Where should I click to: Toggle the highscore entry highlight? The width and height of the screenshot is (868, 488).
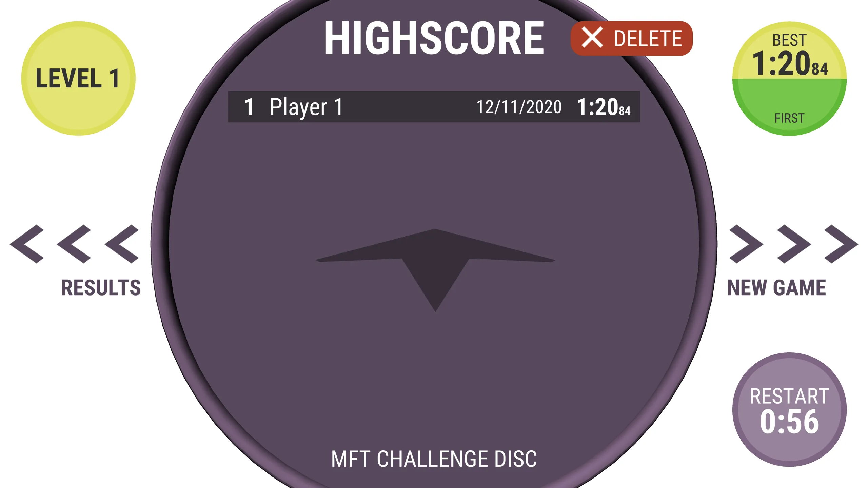click(x=434, y=106)
